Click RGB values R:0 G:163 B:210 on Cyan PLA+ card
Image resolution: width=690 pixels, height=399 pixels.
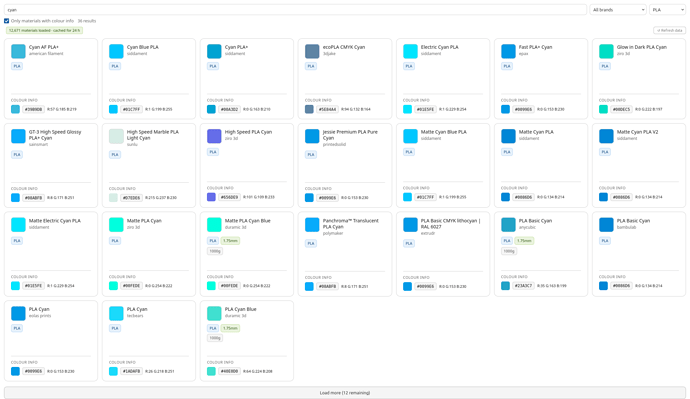point(257,109)
